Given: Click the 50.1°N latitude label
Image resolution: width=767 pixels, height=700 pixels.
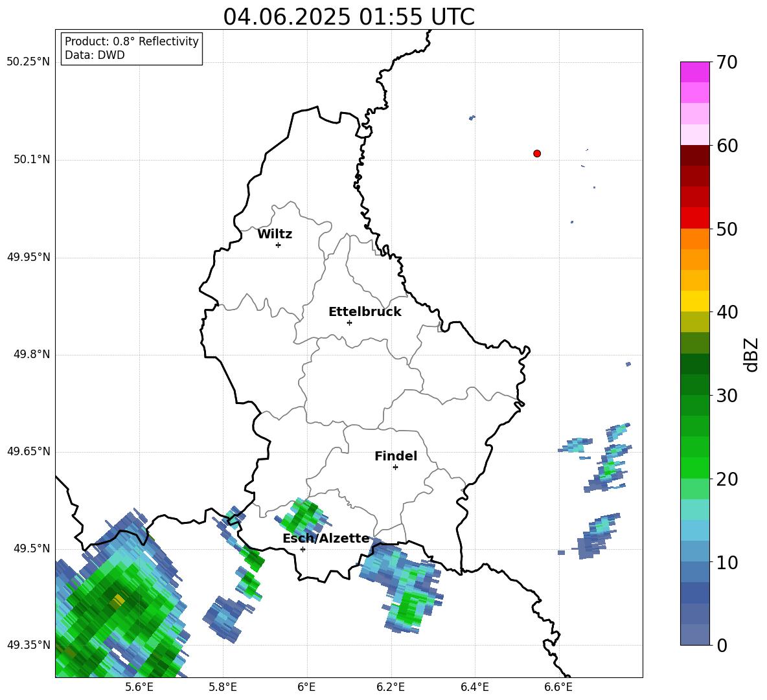Looking at the screenshot, I should click(x=31, y=159).
